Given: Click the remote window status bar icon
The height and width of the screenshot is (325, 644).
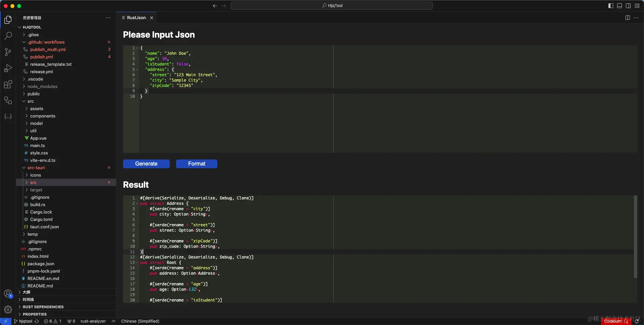Looking at the screenshot, I should click(x=5, y=321).
